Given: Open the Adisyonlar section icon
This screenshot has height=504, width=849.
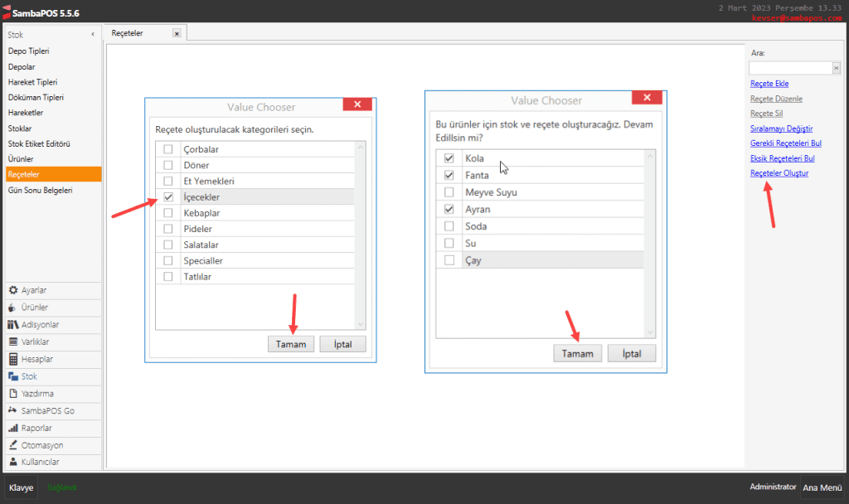Looking at the screenshot, I should (x=12, y=324).
